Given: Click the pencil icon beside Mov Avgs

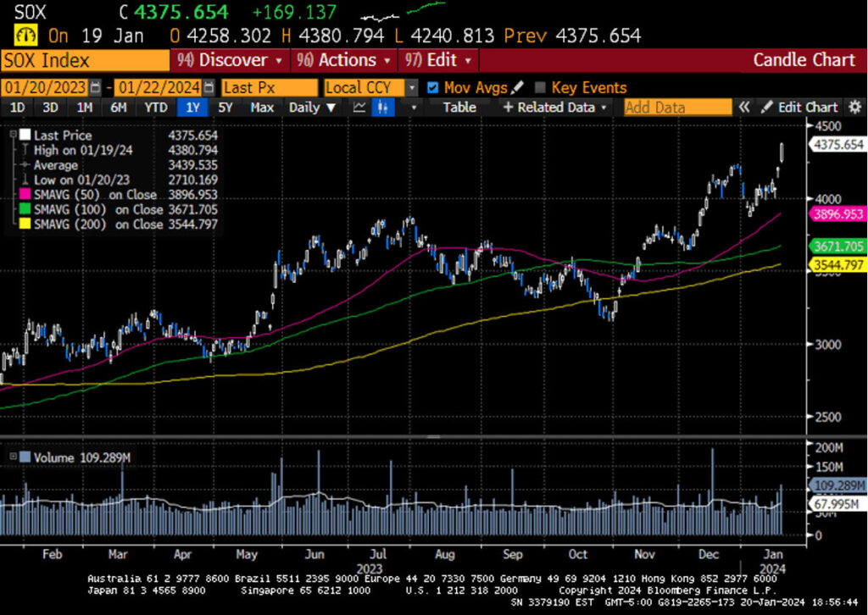Looking at the screenshot, I should click(x=518, y=87).
